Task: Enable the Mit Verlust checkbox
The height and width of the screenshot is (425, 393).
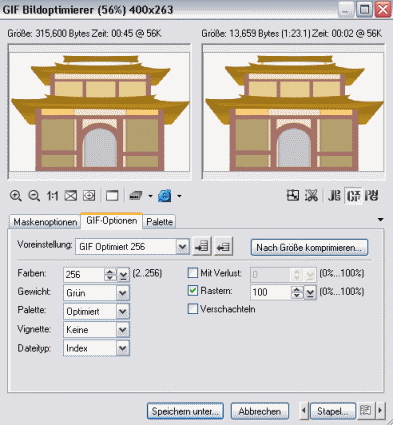Action: [x=192, y=273]
